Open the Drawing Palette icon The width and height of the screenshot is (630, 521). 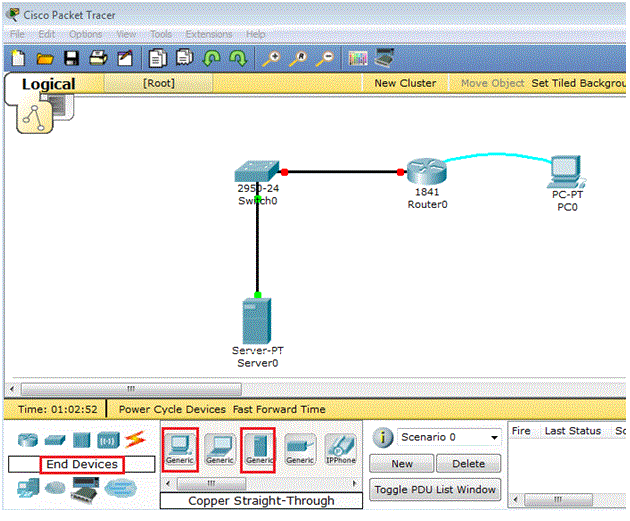pos(358,59)
